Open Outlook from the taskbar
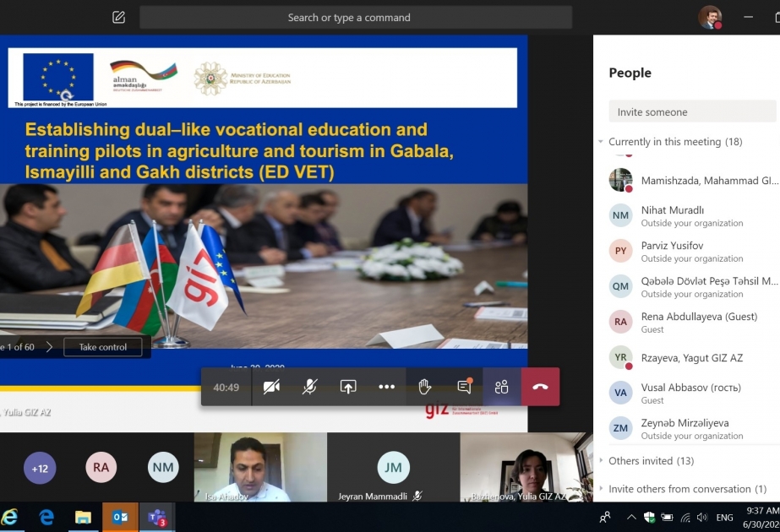Image resolution: width=780 pixels, height=532 pixels. click(120, 517)
